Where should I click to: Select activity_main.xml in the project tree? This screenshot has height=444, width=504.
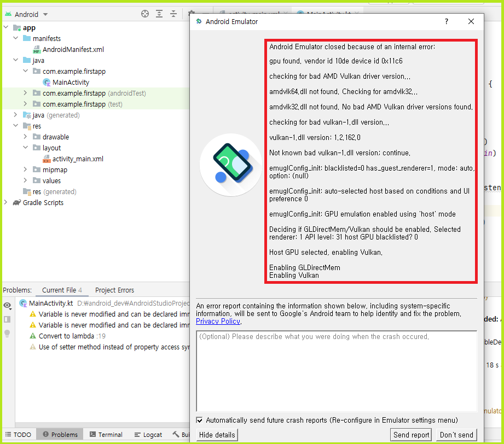point(78,159)
